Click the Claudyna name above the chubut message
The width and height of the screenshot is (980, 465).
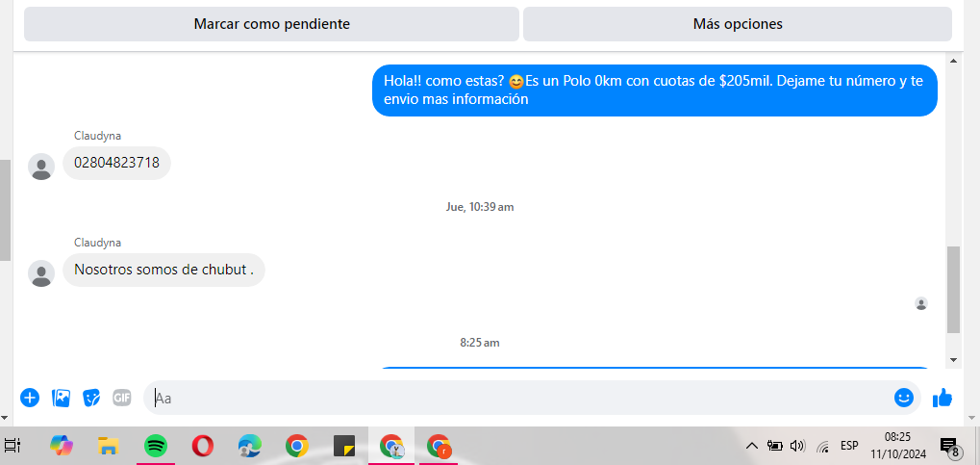click(97, 243)
